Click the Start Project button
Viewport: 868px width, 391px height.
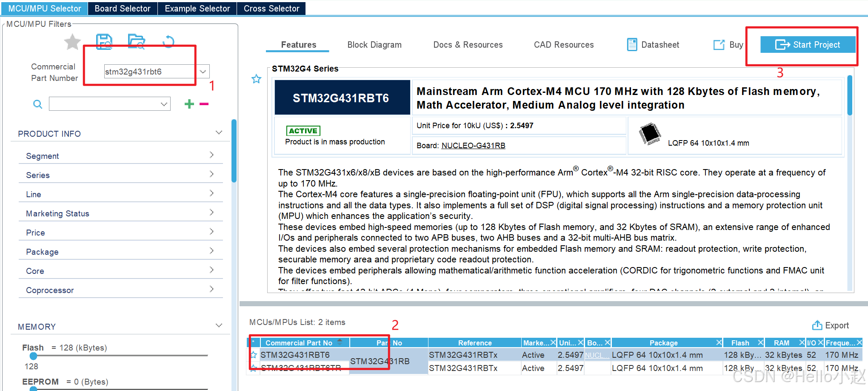pos(808,45)
